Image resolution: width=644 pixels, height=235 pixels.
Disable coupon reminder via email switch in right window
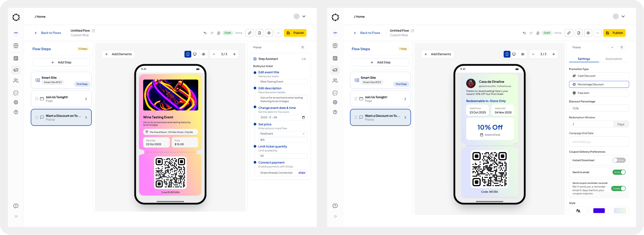click(x=619, y=189)
